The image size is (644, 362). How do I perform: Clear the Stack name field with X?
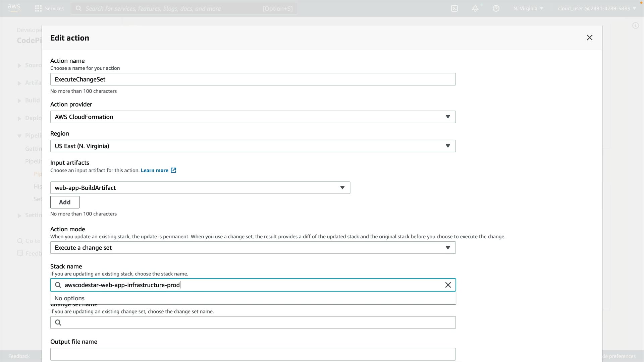[448, 285]
